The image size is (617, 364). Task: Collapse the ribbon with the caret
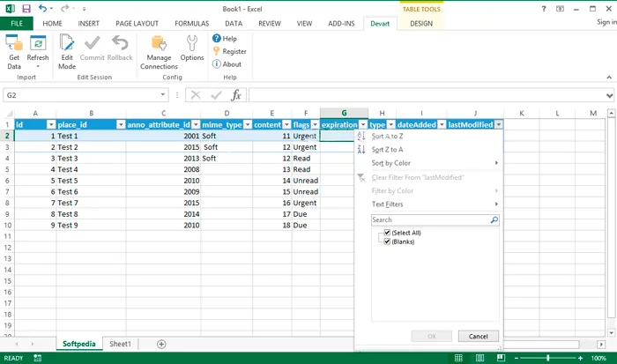[609, 78]
